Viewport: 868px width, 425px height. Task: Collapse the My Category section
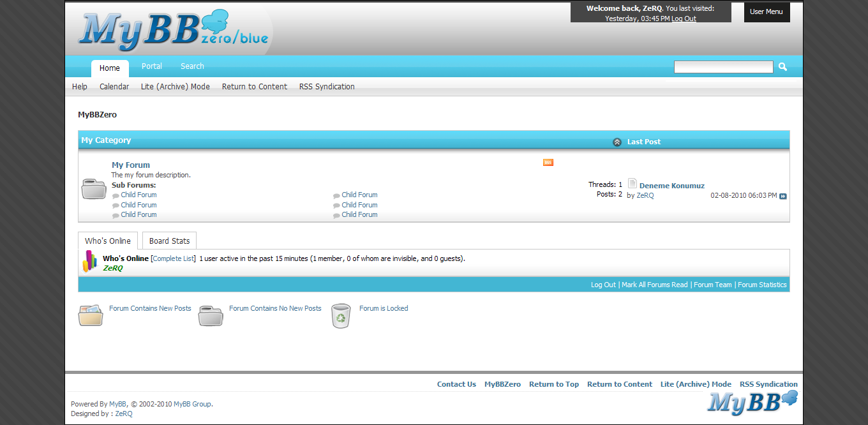(617, 142)
